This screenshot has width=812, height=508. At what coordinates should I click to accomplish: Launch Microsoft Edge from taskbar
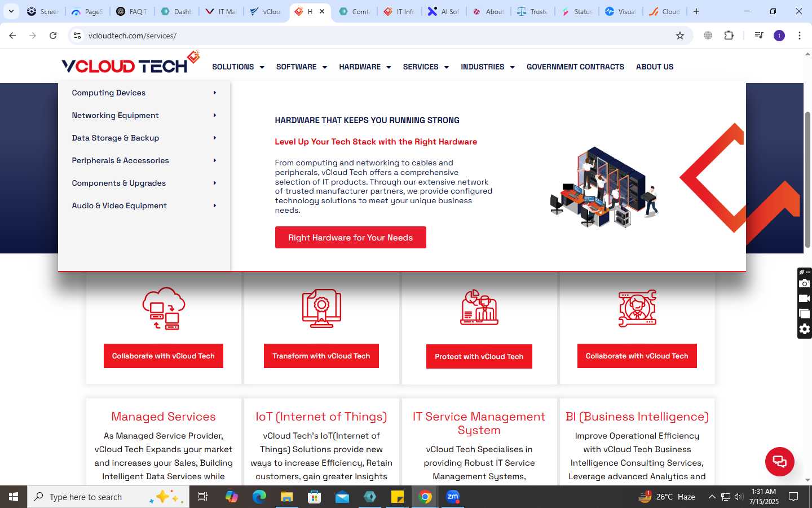click(259, 497)
